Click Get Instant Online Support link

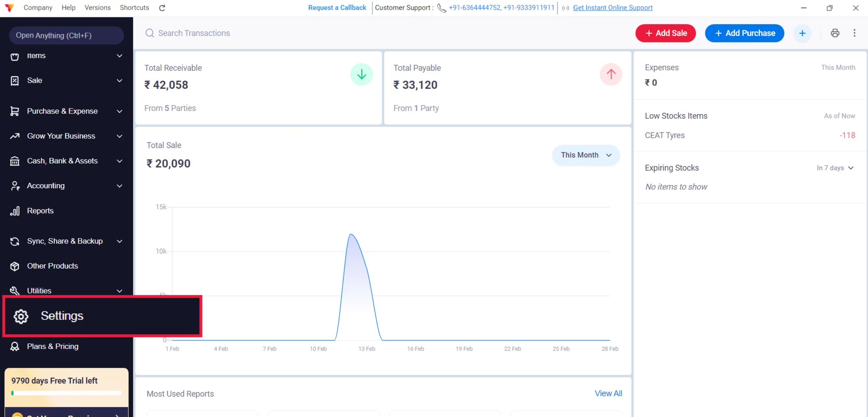coord(612,7)
